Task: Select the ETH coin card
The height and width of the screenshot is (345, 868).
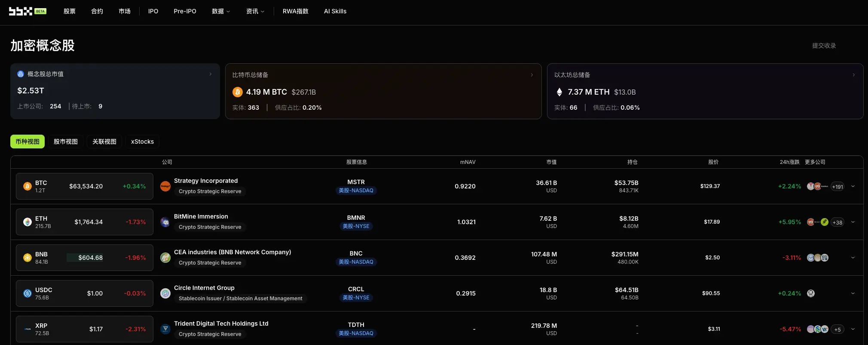Action: coord(85,222)
